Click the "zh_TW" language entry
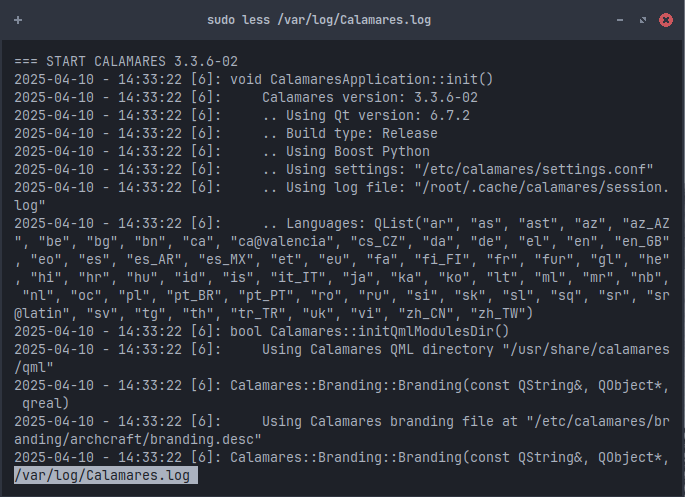Image resolution: width=685 pixels, height=497 pixels. tap(498, 313)
